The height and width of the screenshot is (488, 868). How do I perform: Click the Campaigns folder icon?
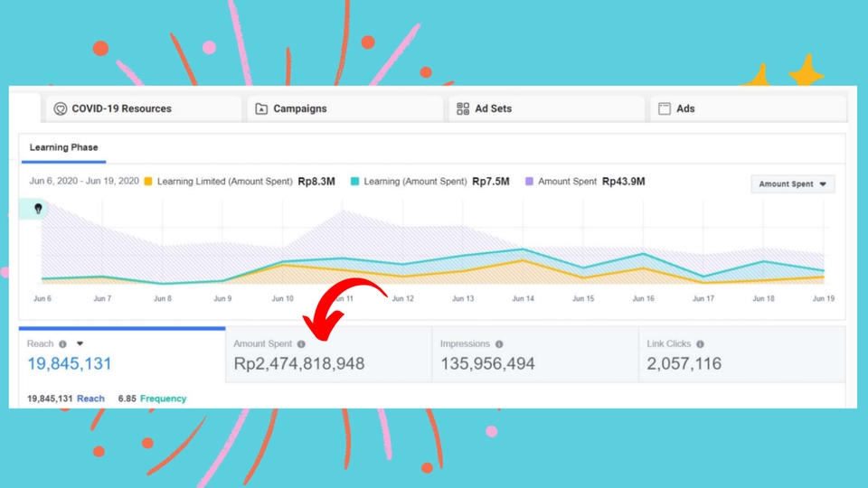(x=261, y=108)
